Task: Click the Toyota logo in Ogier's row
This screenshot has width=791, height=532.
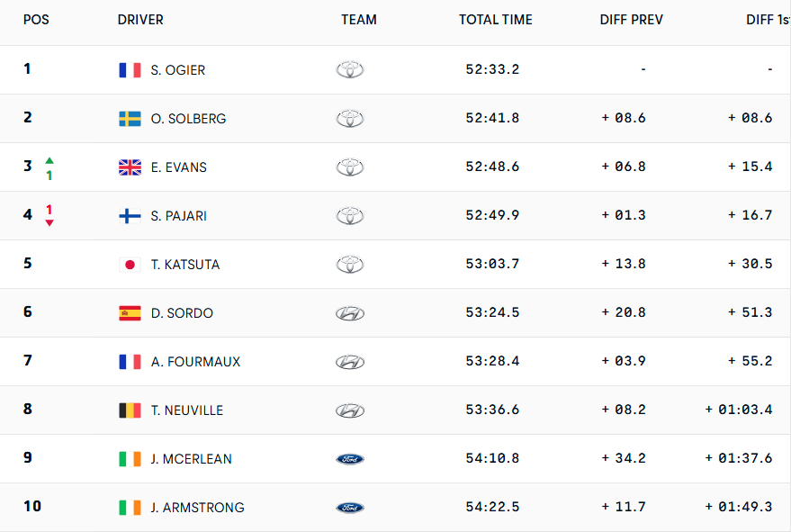Action: tap(350, 70)
